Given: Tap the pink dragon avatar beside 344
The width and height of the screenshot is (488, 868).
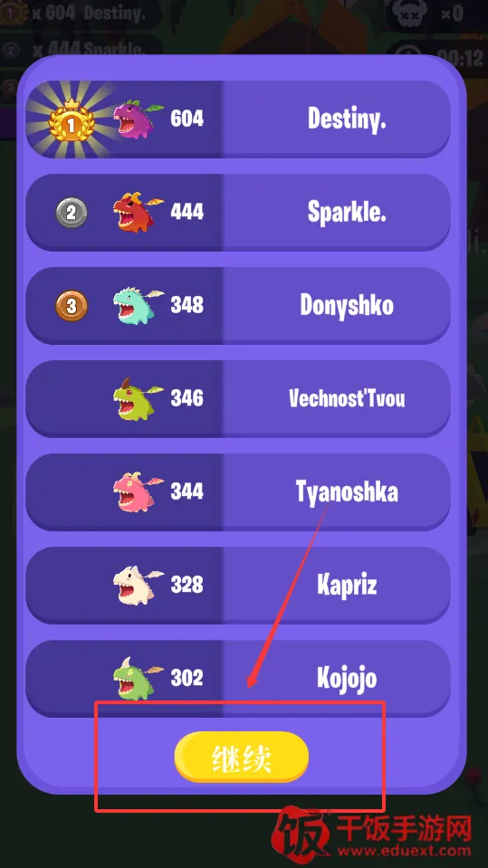Looking at the screenshot, I should pos(139,491).
